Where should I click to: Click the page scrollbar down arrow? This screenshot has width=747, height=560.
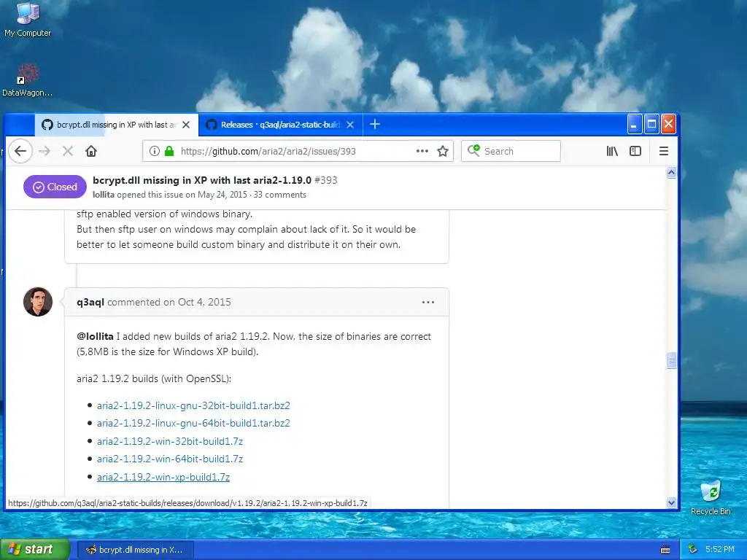[671, 502]
